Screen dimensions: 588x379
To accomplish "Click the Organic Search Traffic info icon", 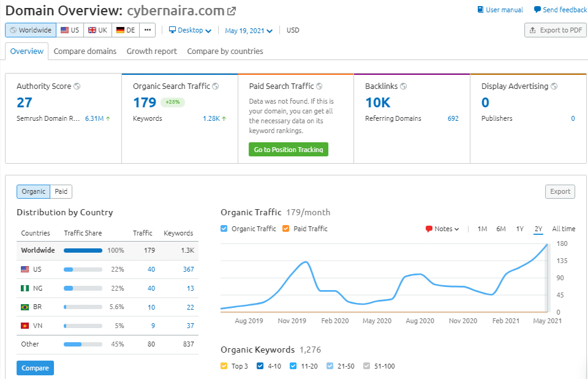I will click(x=216, y=86).
